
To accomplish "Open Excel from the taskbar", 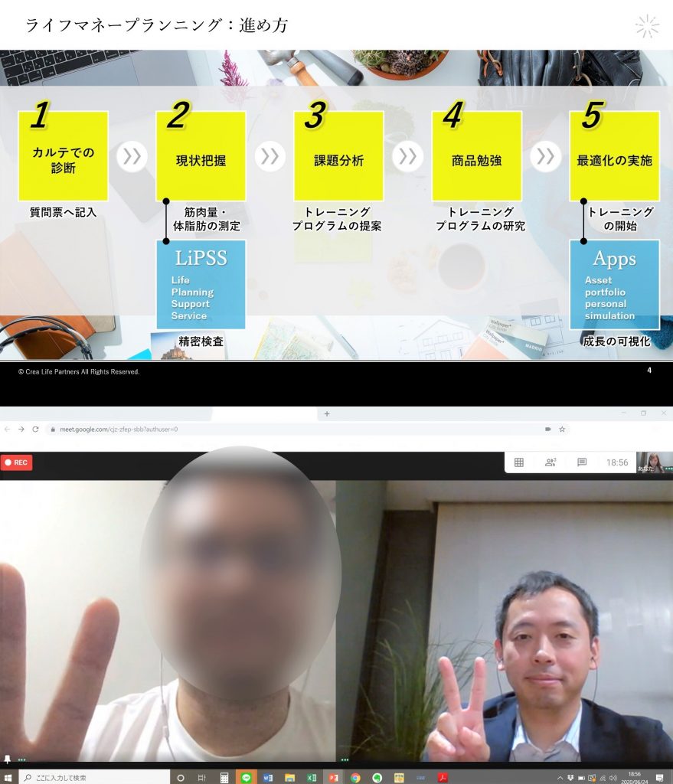I will coord(312,777).
